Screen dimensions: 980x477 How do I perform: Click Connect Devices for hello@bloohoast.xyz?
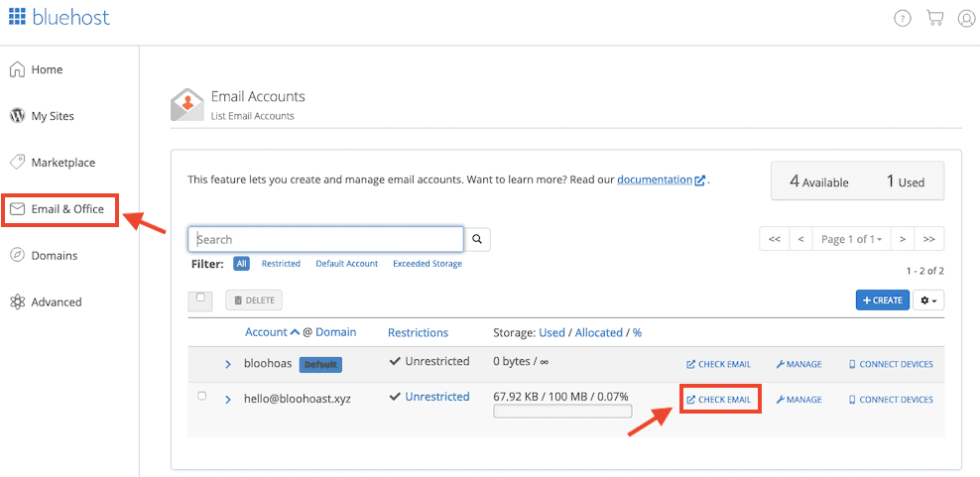coord(891,400)
